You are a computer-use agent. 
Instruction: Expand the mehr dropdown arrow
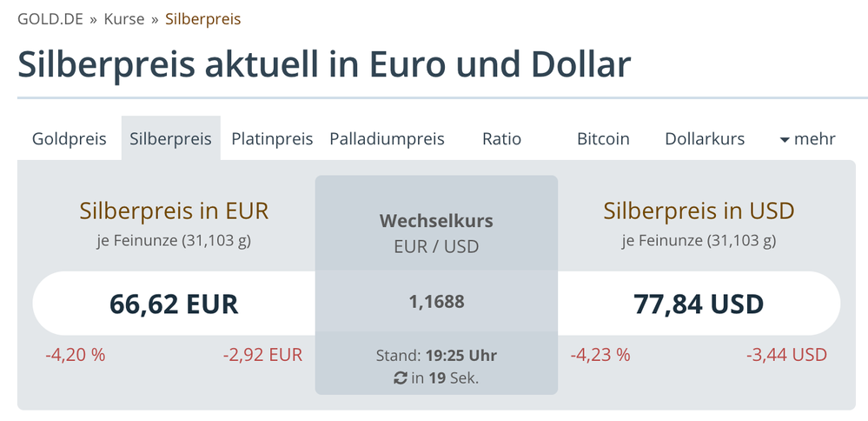tap(785, 139)
